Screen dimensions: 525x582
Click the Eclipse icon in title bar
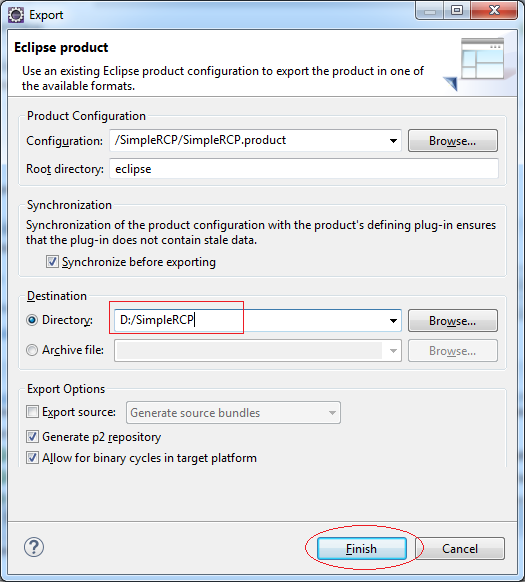click(x=16, y=15)
